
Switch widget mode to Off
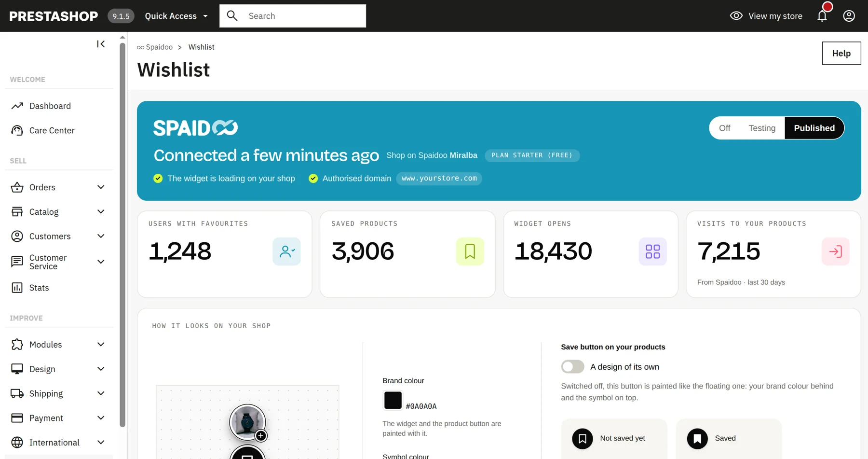[724, 128]
